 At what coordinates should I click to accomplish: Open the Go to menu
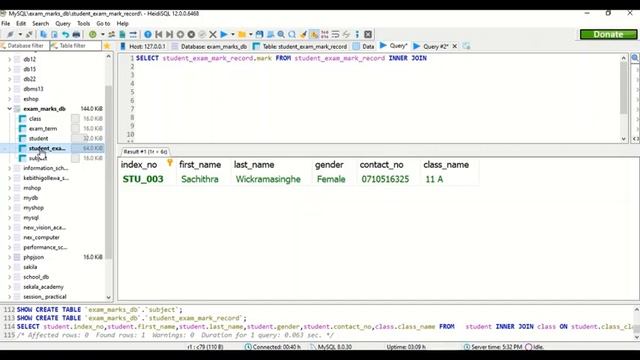[103, 24]
